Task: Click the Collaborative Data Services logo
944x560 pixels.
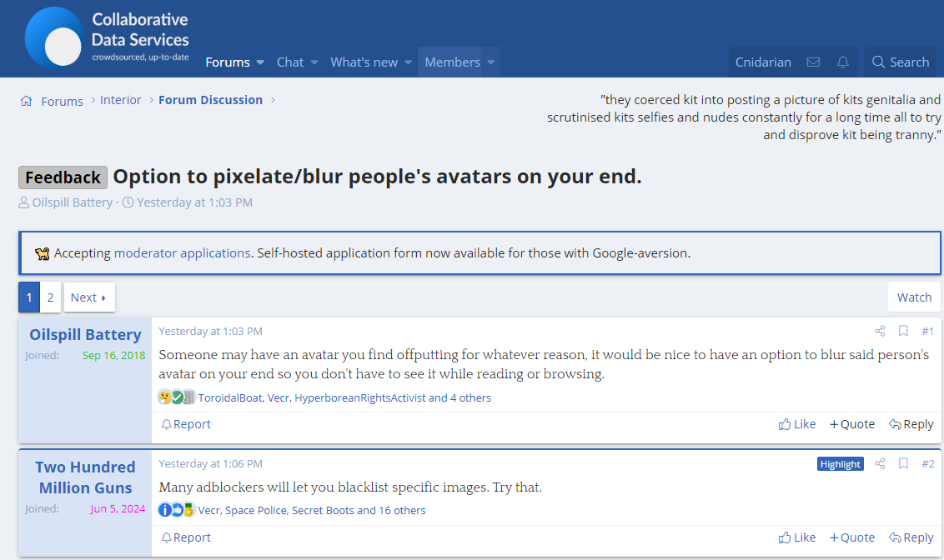Action: 107,37
